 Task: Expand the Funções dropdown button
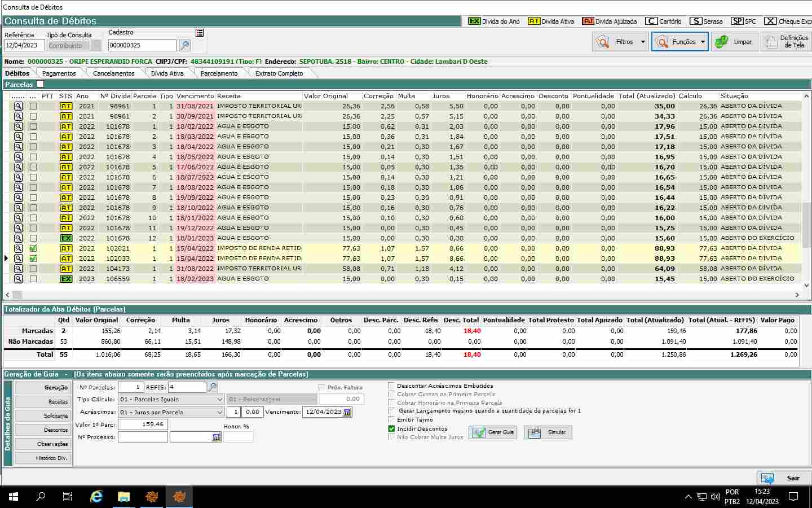click(702, 42)
